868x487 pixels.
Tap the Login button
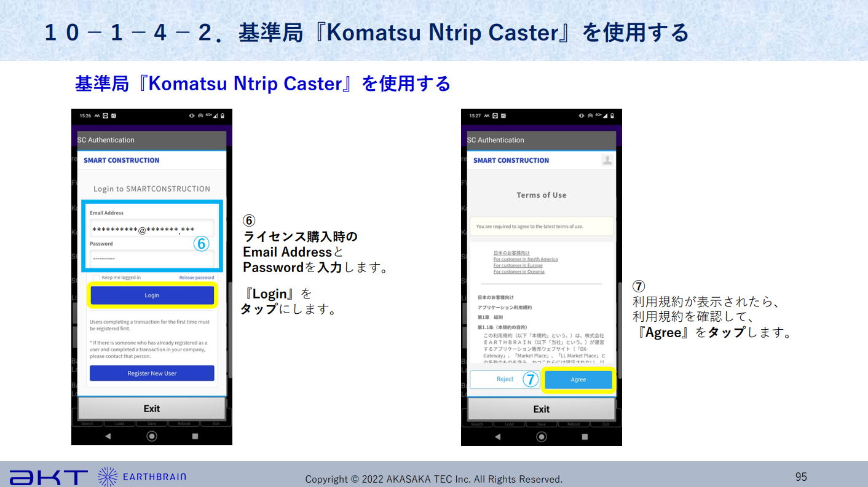pos(152,295)
